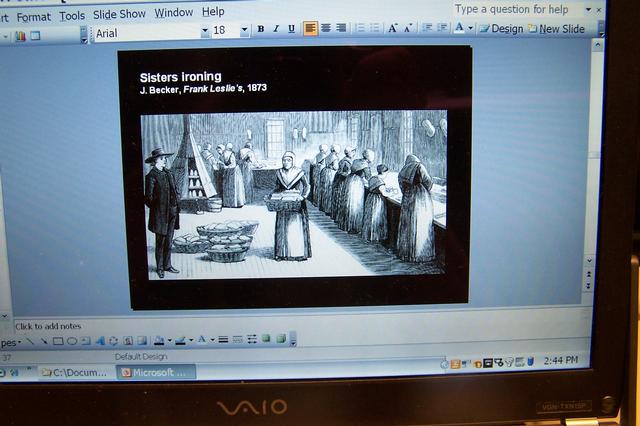The height and width of the screenshot is (426, 640).
Task: Select the Rectangle drawing tool
Action: tap(58, 341)
